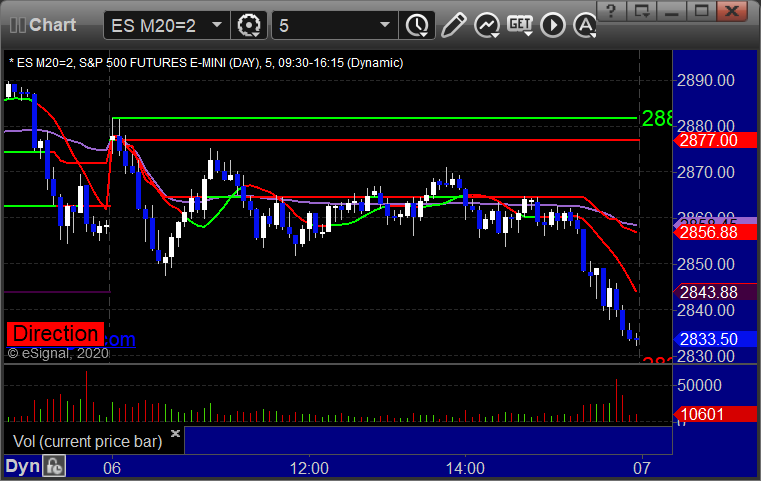The height and width of the screenshot is (481, 761).
Task: Click the 50000 volume axis label
Action: (x=699, y=385)
